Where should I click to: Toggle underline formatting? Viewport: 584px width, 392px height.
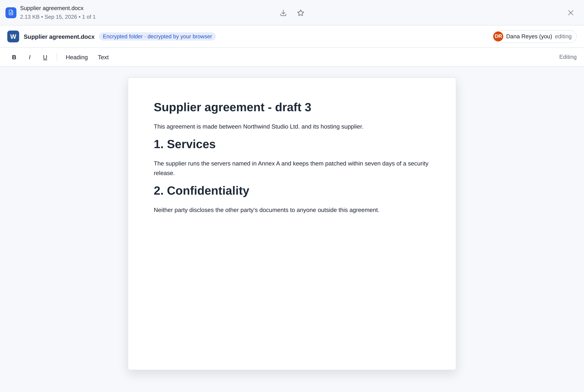[45, 57]
